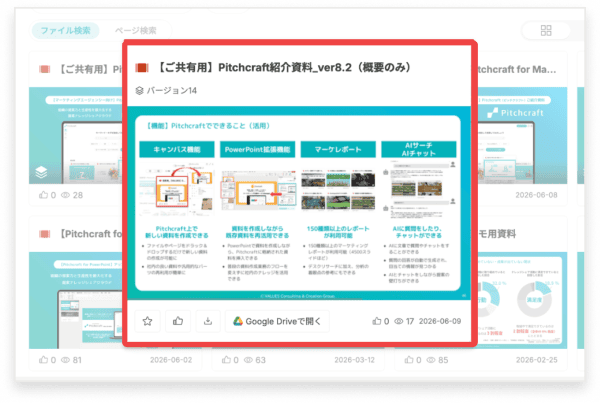Click the like count beside 17 views in popup
The height and width of the screenshot is (403, 600).
(x=381, y=321)
